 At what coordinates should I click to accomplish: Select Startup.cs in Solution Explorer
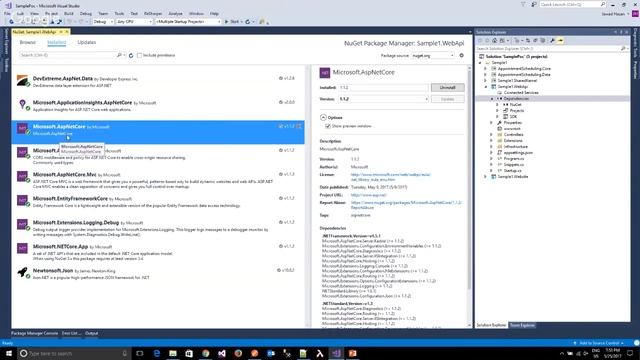coord(512,171)
